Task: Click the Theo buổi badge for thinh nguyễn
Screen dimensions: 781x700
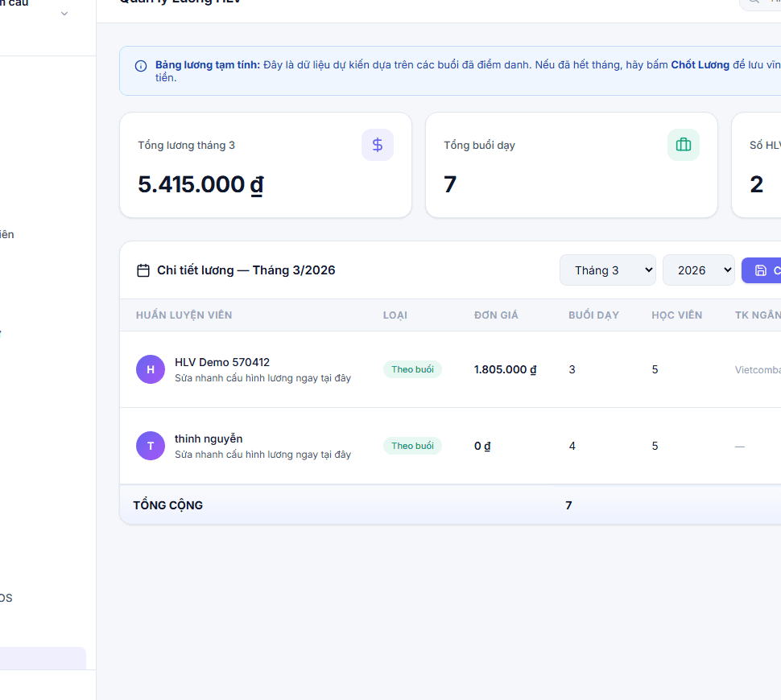Action: click(412, 446)
